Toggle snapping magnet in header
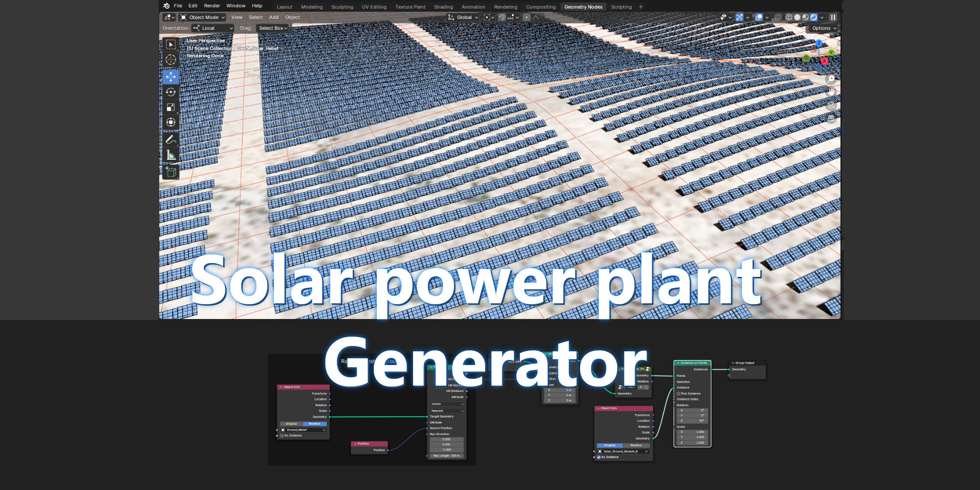Viewport: 980px width, 490px height. [502, 17]
